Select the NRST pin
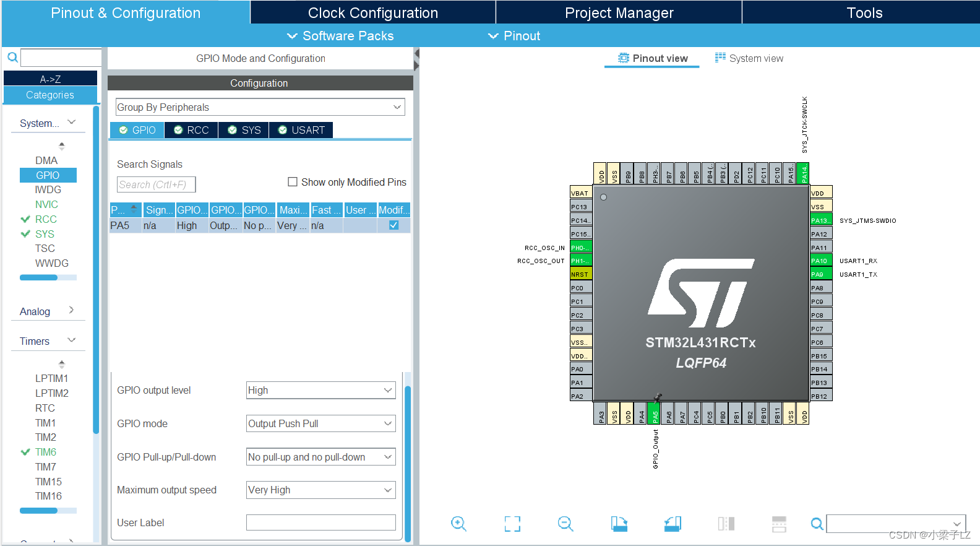Viewport: 980px width, 546px height. tap(581, 274)
